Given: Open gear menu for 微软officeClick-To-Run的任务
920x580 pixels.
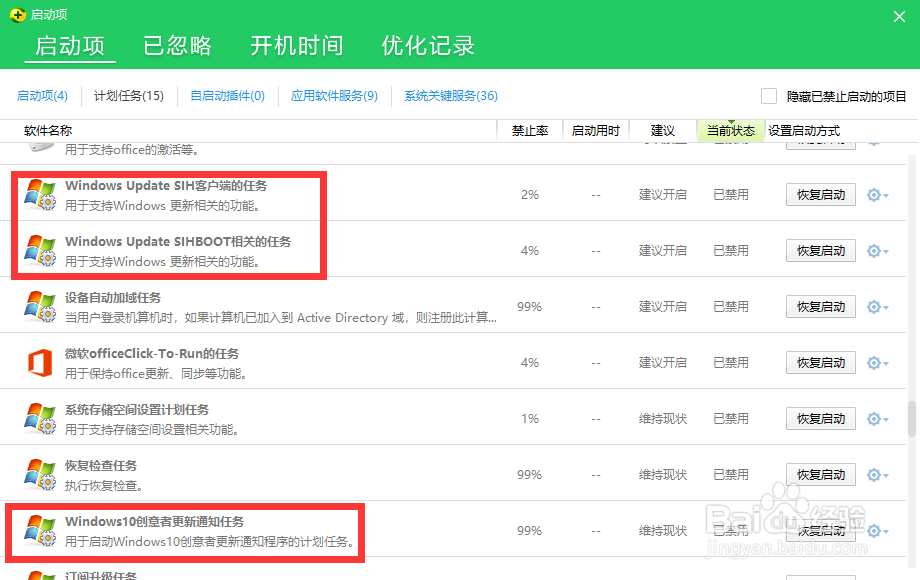Looking at the screenshot, I should coord(877,363).
